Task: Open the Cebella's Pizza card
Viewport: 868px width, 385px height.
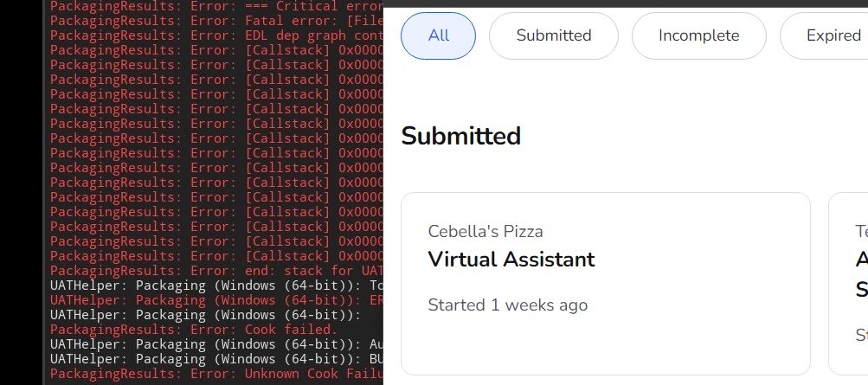Action: (605, 329)
